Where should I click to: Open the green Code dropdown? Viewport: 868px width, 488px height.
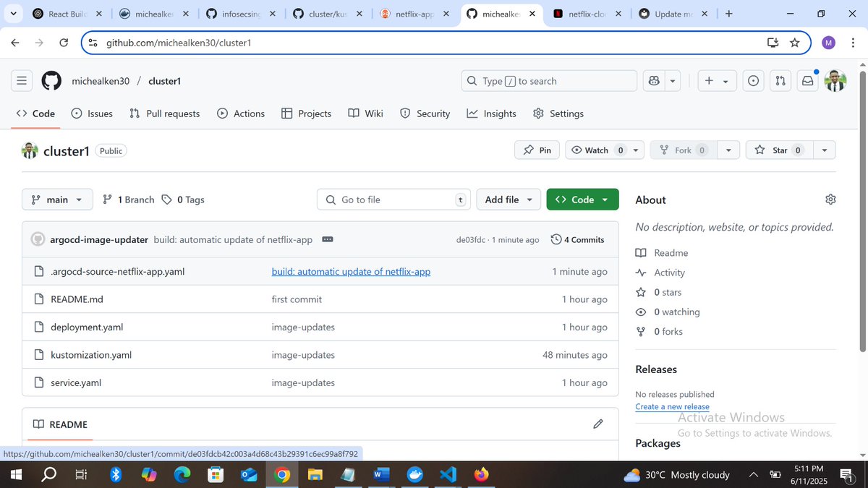tap(582, 200)
